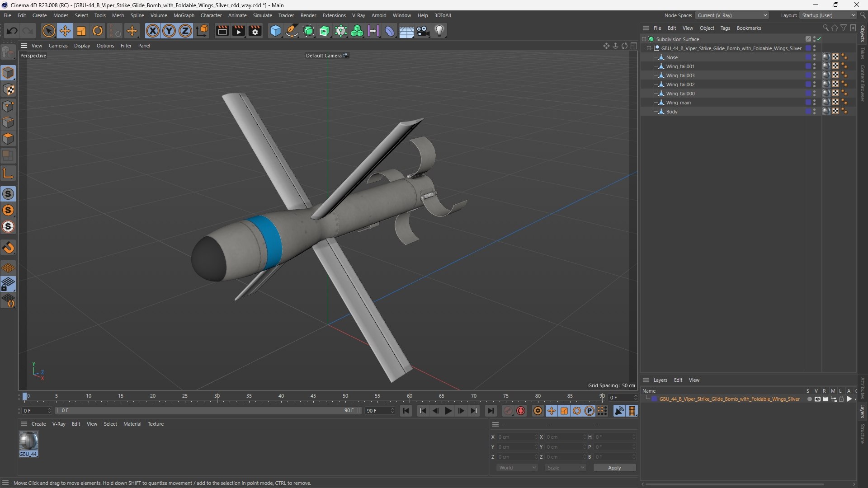868x488 pixels.
Task: Open the Node Space dropdown
Action: pos(732,15)
